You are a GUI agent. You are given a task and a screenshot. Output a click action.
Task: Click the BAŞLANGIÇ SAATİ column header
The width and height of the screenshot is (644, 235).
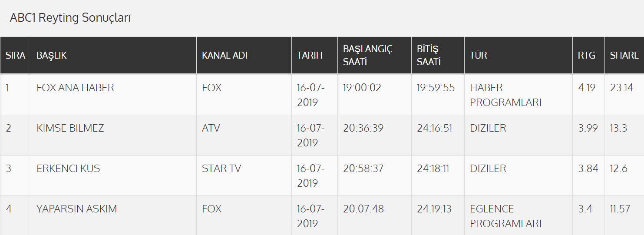(367, 55)
